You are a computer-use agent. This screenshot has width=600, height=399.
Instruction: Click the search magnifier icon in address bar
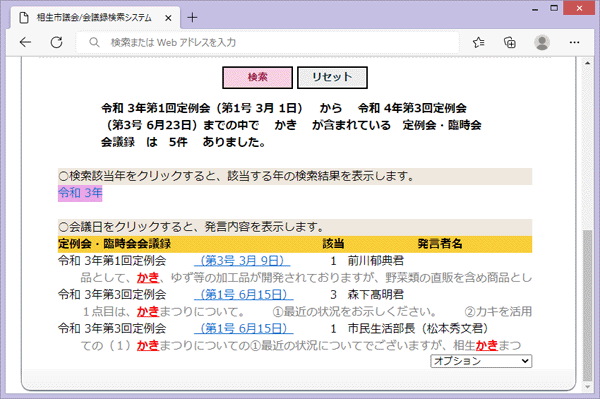point(94,42)
